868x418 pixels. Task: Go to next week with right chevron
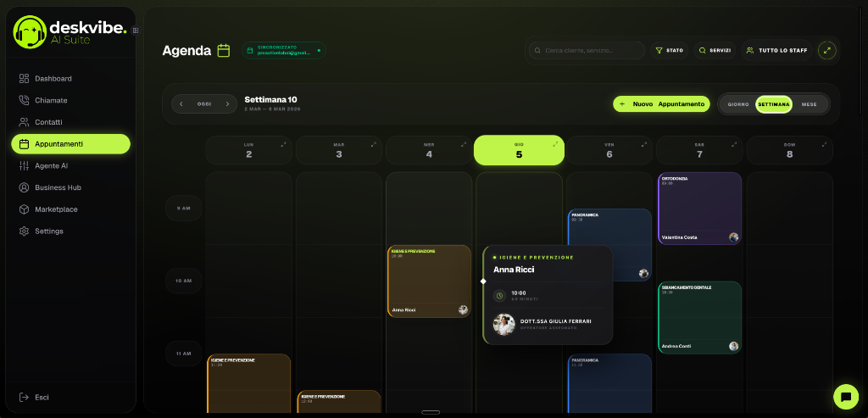(227, 104)
